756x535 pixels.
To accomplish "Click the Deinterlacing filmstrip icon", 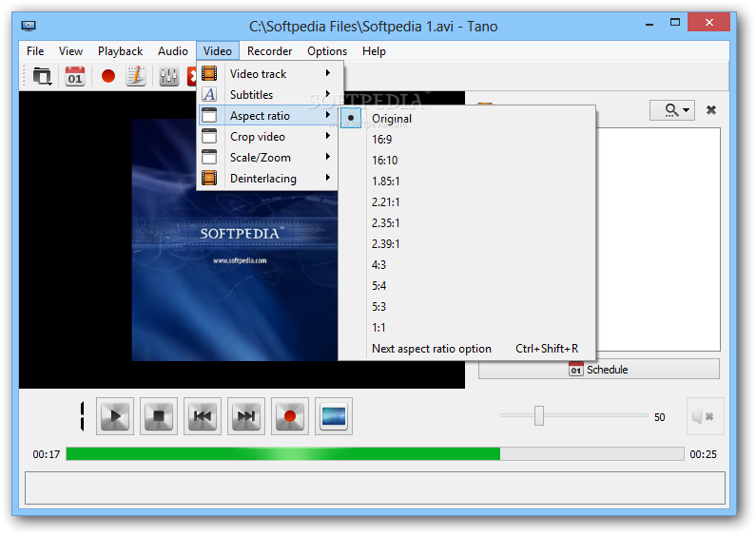I will click(x=209, y=178).
